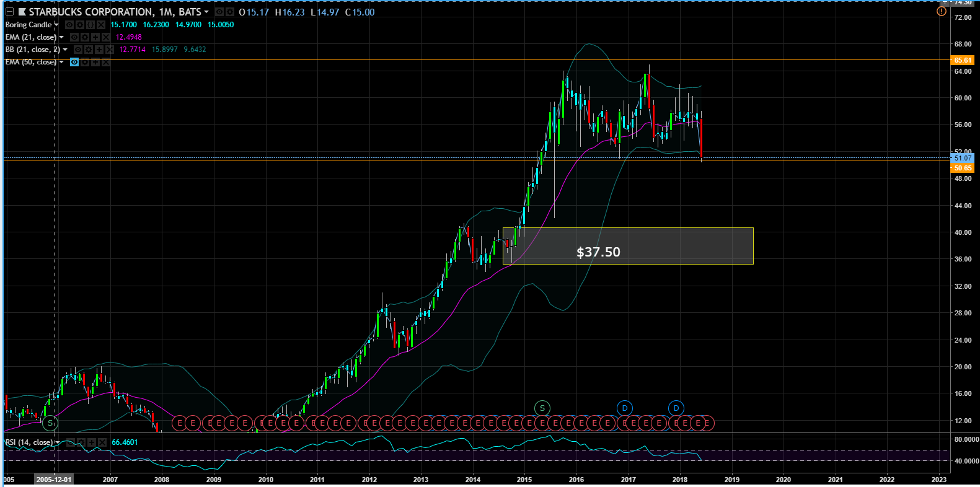Remove the EMA (21, close) indicator
The height and width of the screenshot is (487, 980).
106,37
